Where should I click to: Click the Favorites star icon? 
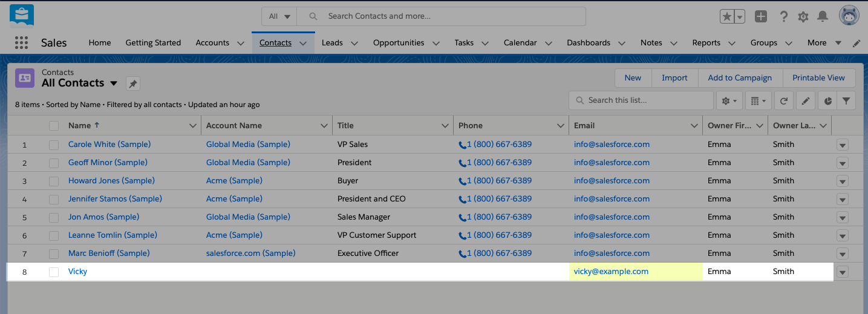click(x=726, y=16)
